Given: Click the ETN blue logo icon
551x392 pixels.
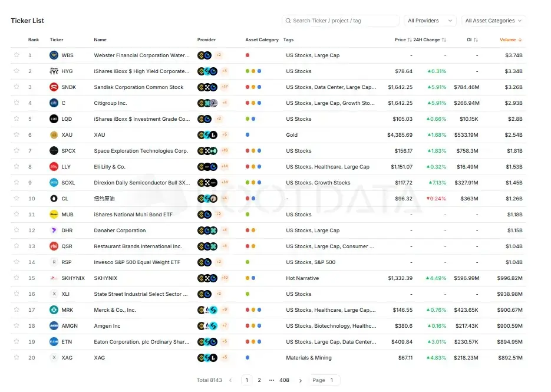Looking at the screenshot, I should click(x=54, y=342).
